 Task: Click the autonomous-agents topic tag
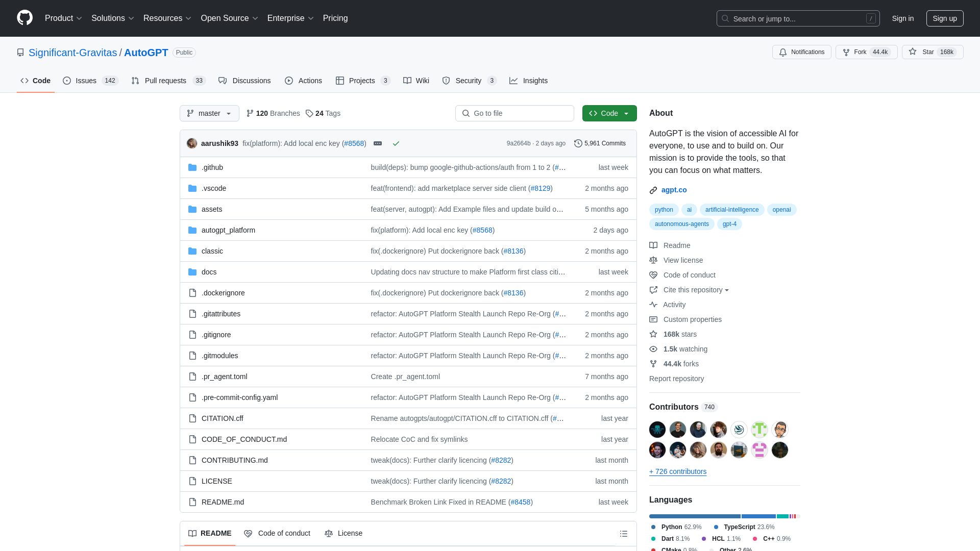click(x=681, y=224)
